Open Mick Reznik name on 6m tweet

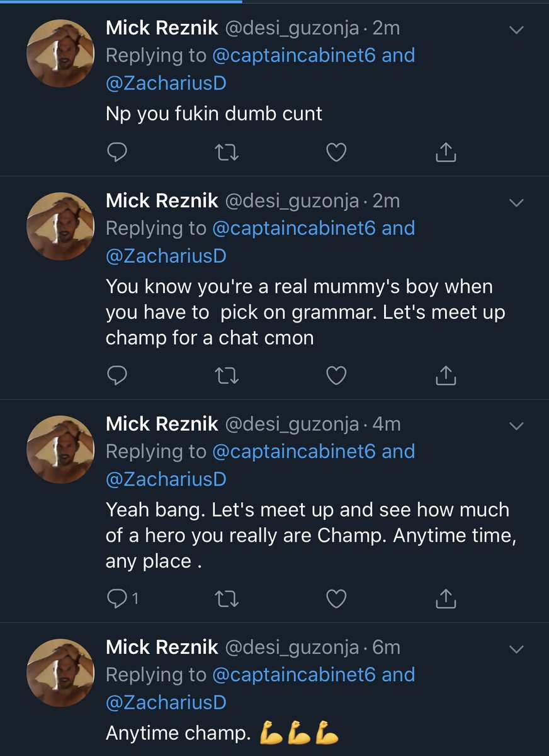coord(162,647)
